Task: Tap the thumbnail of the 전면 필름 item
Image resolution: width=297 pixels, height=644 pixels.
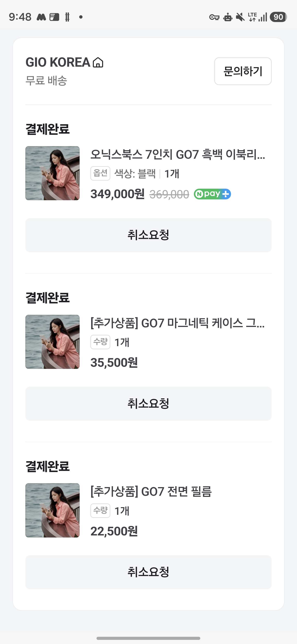Action: point(52,510)
